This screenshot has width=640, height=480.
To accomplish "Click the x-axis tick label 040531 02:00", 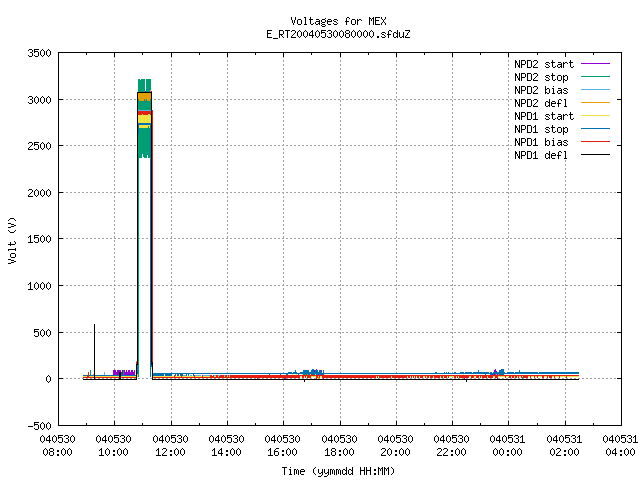I will tap(564, 446).
